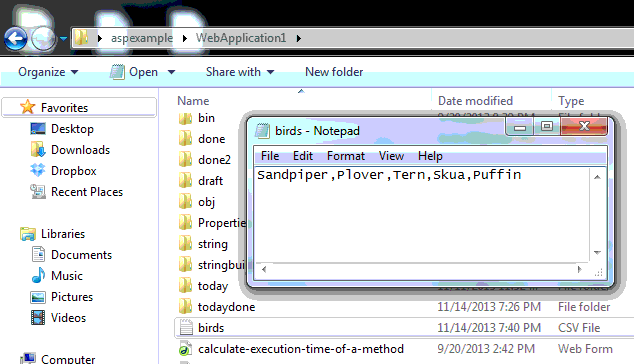Image resolution: width=634 pixels, height=364 pixels.
Task: Click the blue Back navigation arrow
Action: 15,39
